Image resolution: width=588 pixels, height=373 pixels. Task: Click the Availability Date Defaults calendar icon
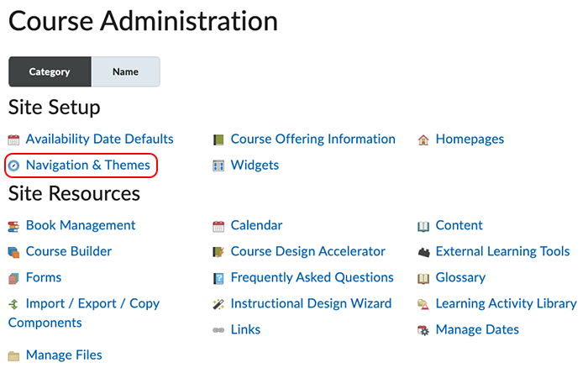[x=13, y=139]
